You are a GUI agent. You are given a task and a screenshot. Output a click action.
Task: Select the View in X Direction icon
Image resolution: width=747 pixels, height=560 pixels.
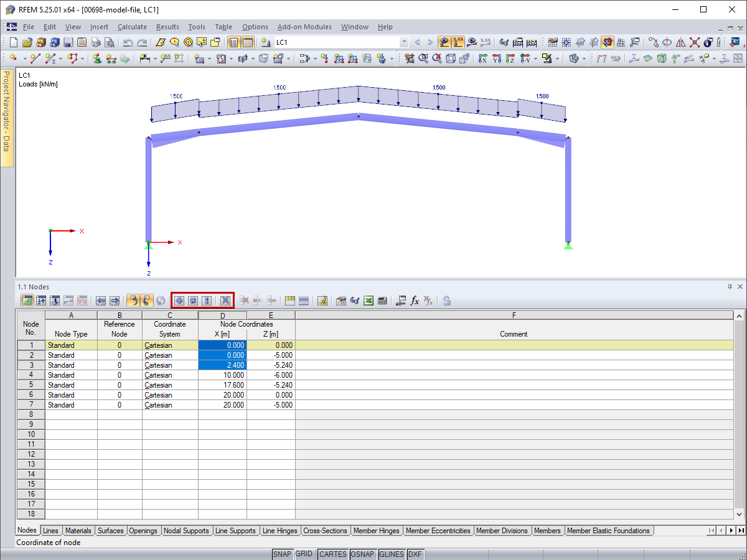(x=484, y=58)
